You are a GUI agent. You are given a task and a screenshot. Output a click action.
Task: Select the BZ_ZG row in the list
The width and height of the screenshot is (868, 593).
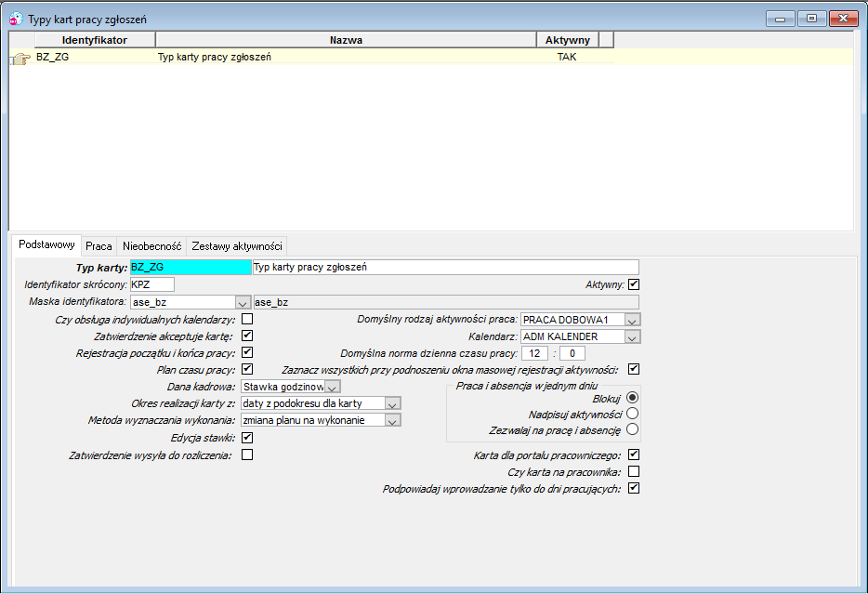[x=311, y=57]
